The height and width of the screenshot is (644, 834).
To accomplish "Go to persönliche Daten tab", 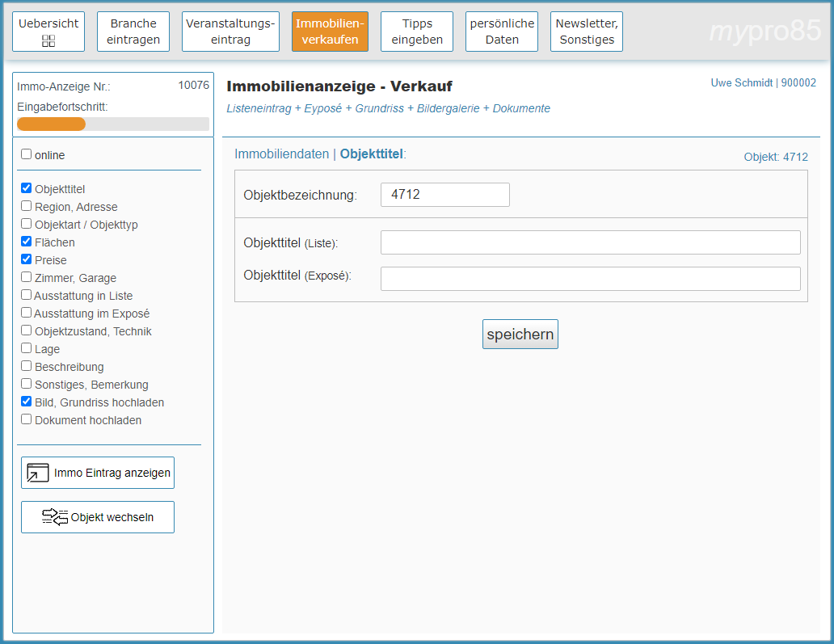I will 502,32.
